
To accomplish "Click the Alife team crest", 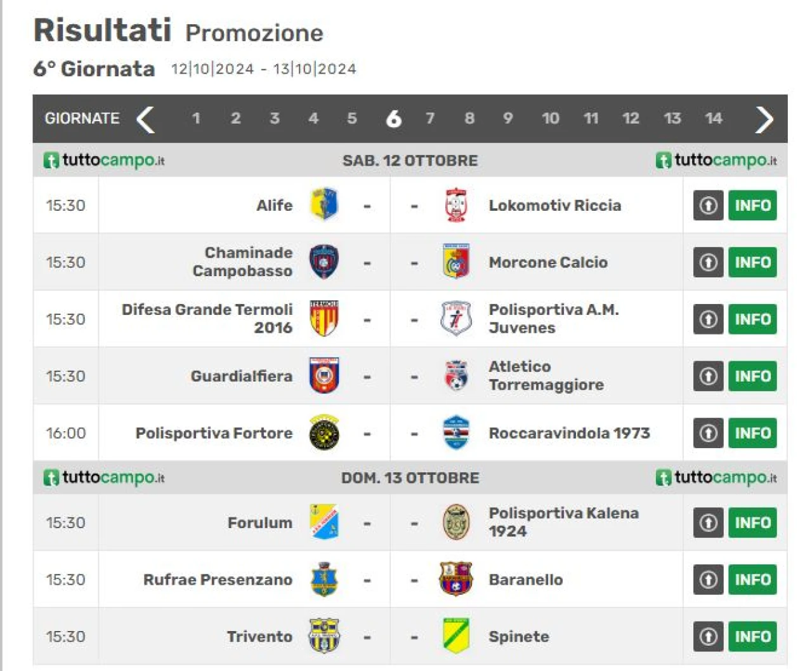I will (x=324, y=204).
